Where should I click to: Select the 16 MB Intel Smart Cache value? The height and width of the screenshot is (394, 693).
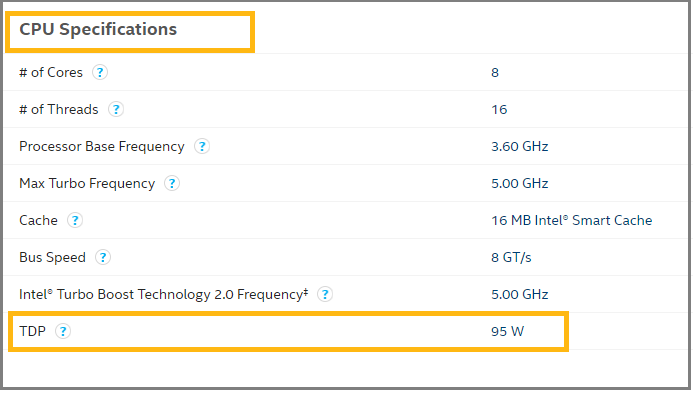click(x=571, y=220)
